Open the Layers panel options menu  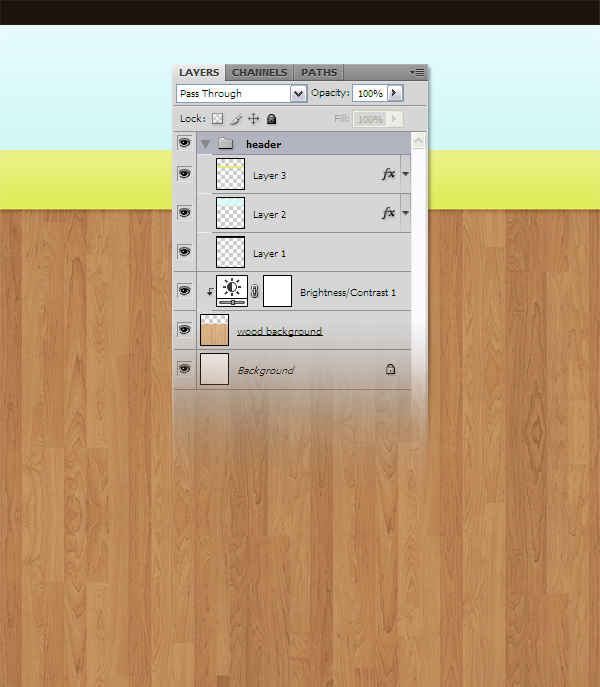click(x=417, y=72)
